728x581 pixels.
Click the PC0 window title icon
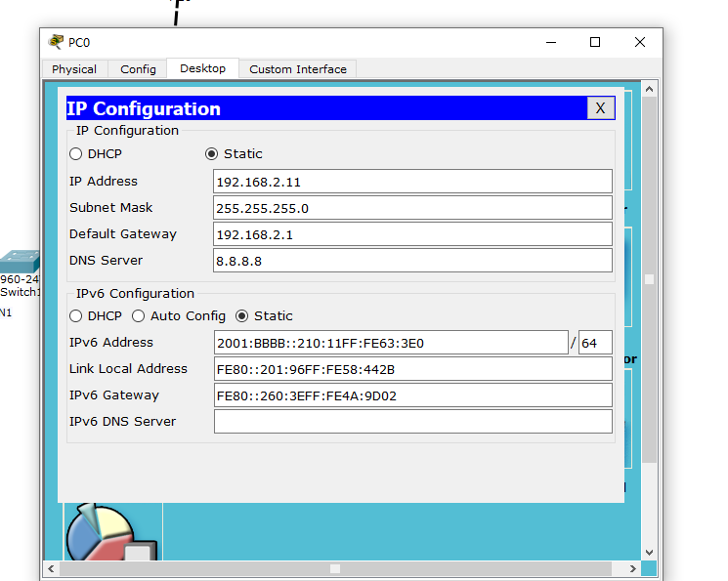(56, 42)
